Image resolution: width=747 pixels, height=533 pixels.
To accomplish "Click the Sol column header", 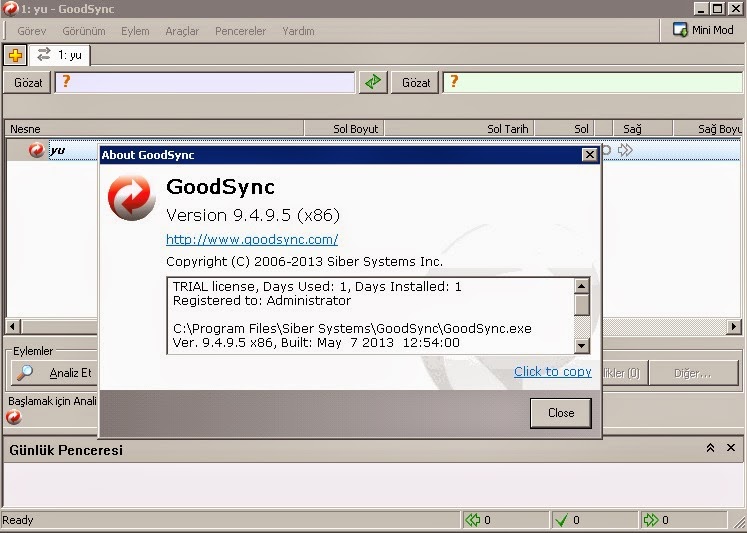I will (565, 129).
